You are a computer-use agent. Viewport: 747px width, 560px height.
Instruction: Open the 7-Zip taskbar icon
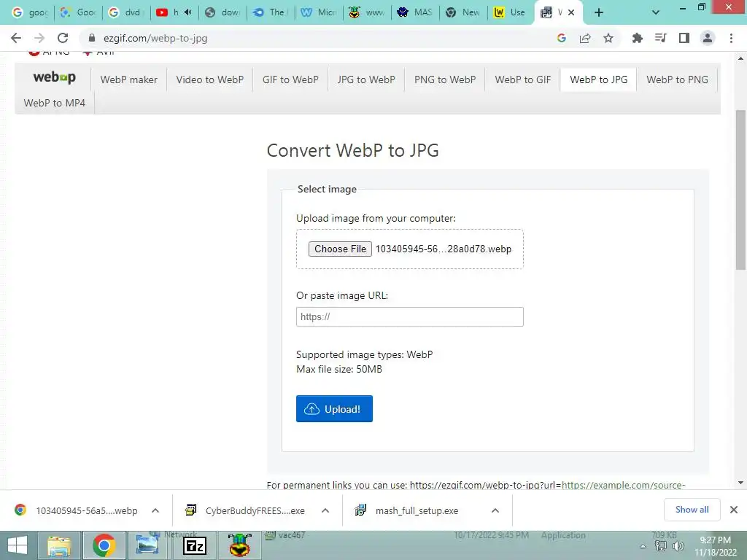tap(194, 545)
